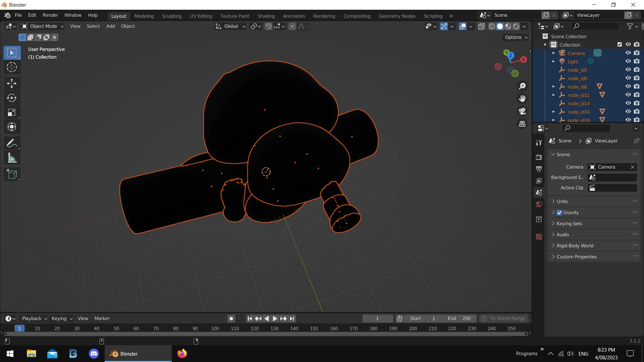Viewport: 644px width, 362px height.
Task: Uncheck the Gravity checkbox in Scene properties
Action: click(559, 212)
